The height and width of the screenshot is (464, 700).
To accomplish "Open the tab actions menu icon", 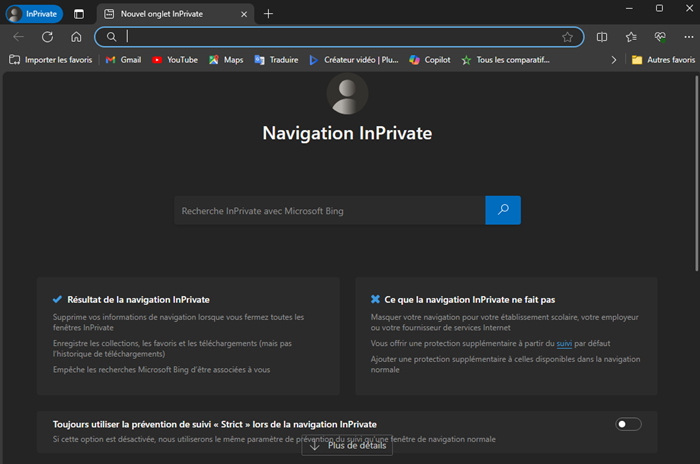I will [79, 14].
